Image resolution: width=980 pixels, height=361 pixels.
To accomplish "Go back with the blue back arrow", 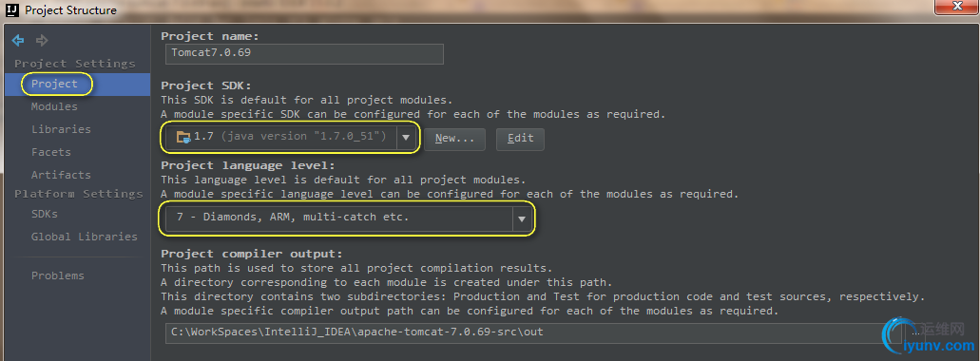I will click(17, 41).
